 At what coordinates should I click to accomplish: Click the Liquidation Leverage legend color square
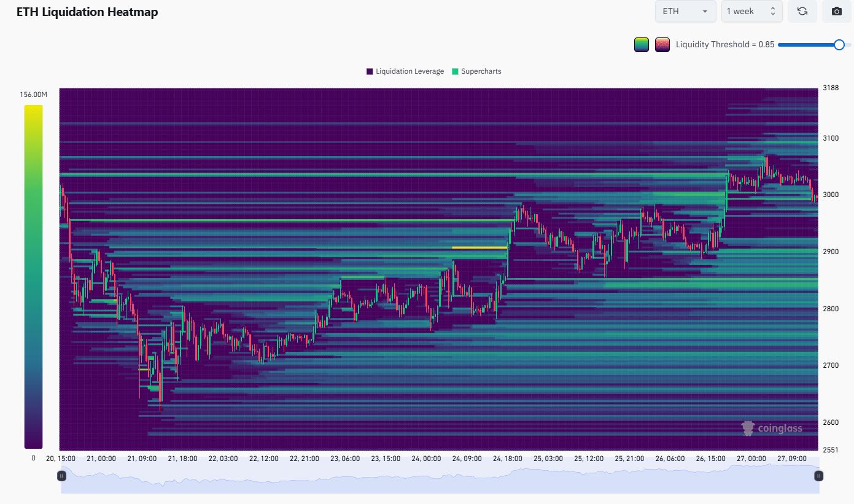pos(370,71)
